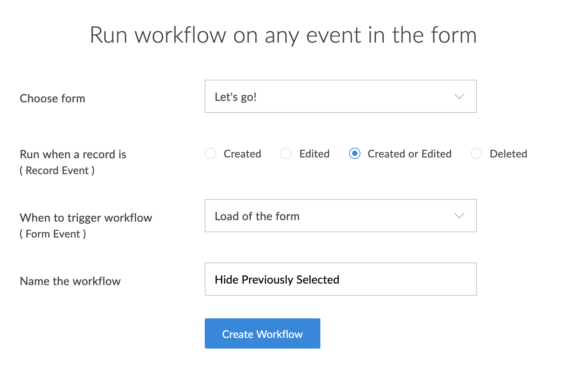Screen dimensions: 572x392
Task: Click the Create Workflow button
Action: pyautogui.click(x=262, y=333)
